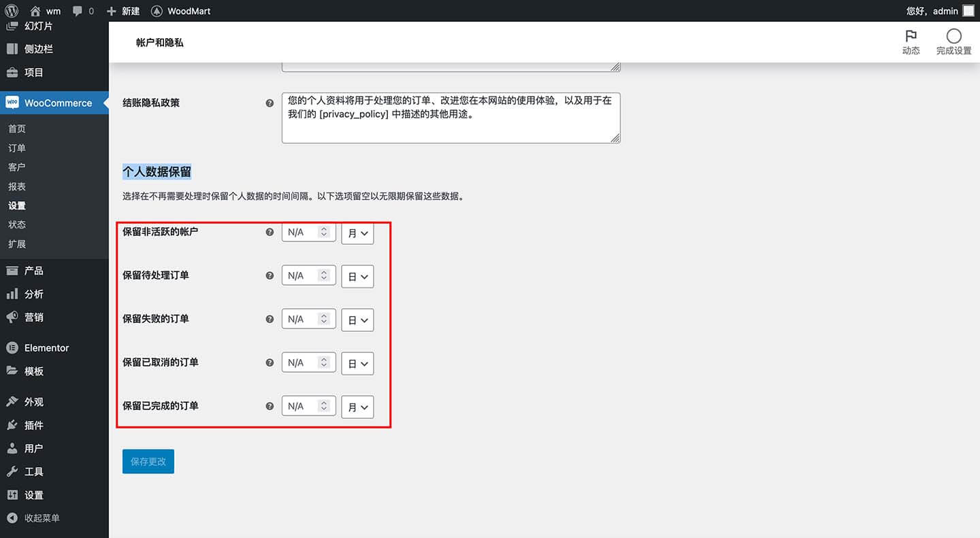
Task: Open the 完成设置 circle panel
Action: pos(953,42)
